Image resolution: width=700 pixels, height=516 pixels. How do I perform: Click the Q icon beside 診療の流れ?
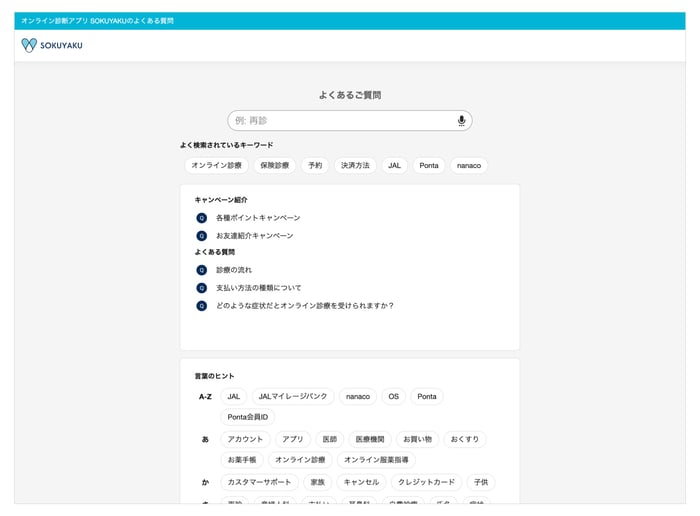[202, 270]
